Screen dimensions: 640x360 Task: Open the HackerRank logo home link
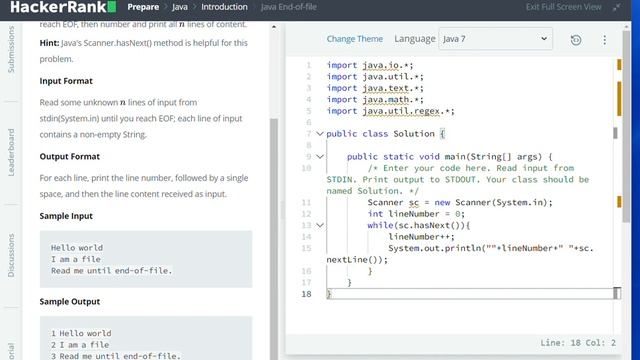[x=63, y=7]
